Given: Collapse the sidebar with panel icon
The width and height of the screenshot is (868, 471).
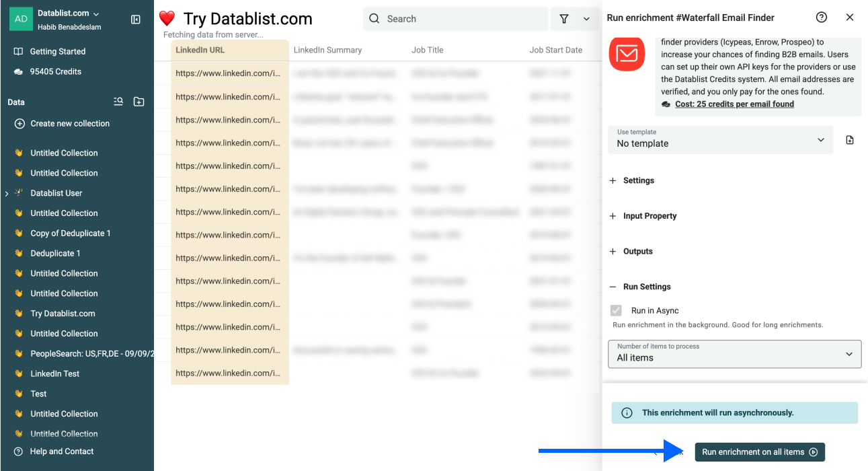Looking at the screenshot, I should (x=136, y=20).
